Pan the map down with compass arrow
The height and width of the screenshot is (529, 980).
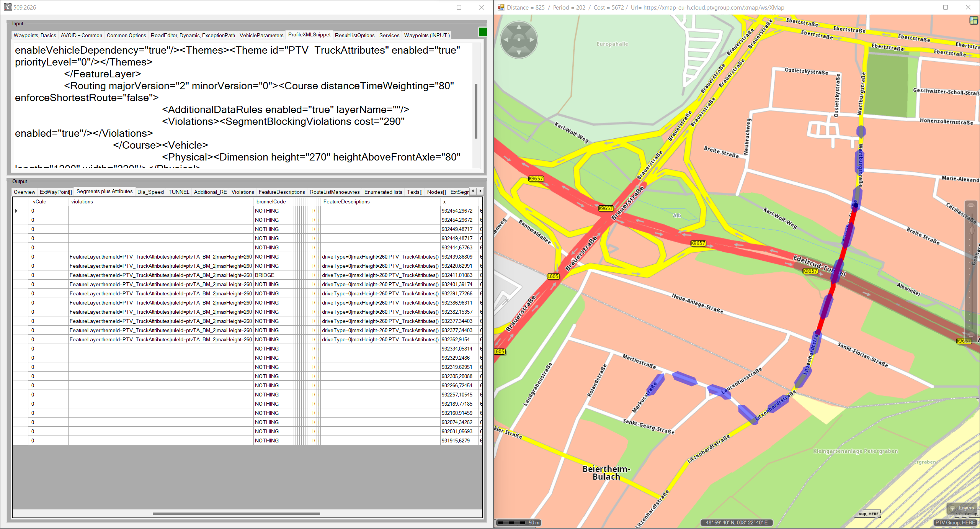(x=519, y=52)
